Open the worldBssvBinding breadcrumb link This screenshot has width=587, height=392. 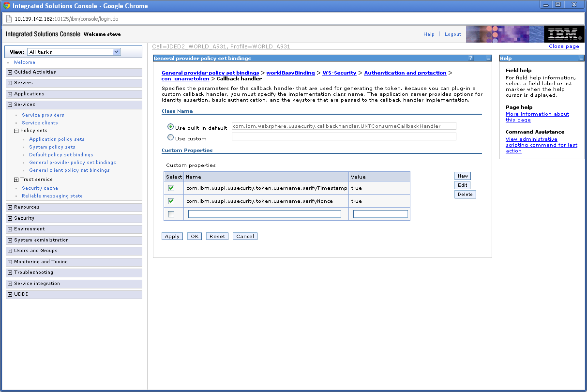click(290, 73)
